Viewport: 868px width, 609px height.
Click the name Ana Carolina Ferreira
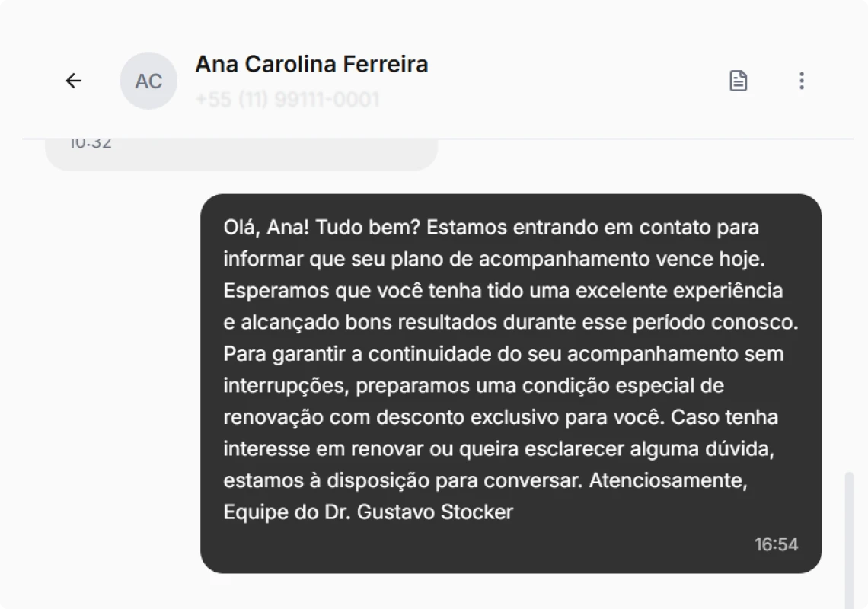point(312,64)
